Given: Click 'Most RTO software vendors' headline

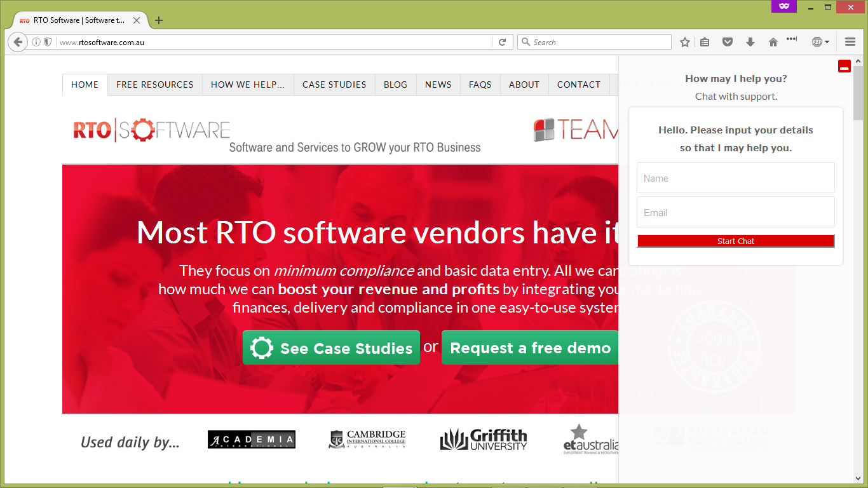Looking at the screenshot, I should tap(377, 233).
